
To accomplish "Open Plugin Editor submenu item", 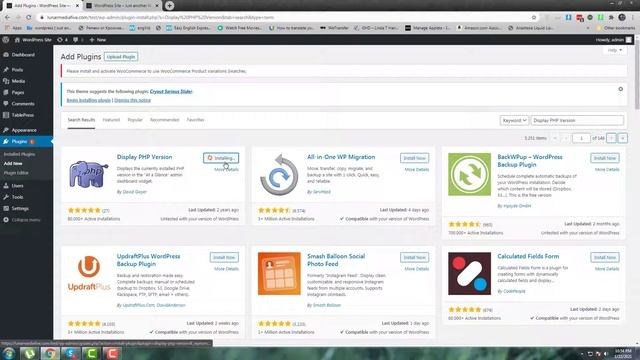I will click(x=16, y=173).
